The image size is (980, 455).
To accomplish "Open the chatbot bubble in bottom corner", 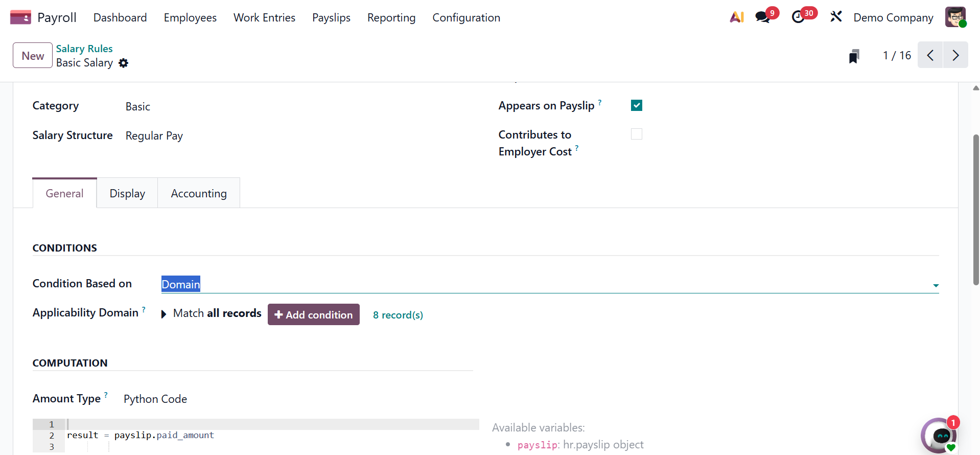I will (x=940, y=435).
